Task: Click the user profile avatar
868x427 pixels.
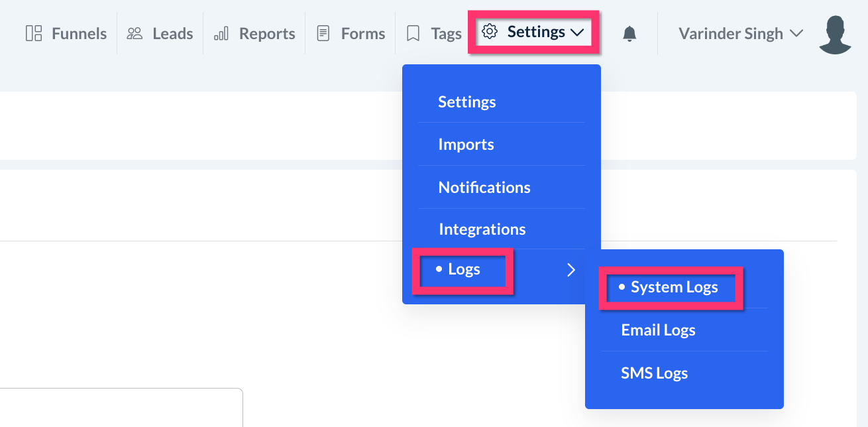Action: point(835,34)
